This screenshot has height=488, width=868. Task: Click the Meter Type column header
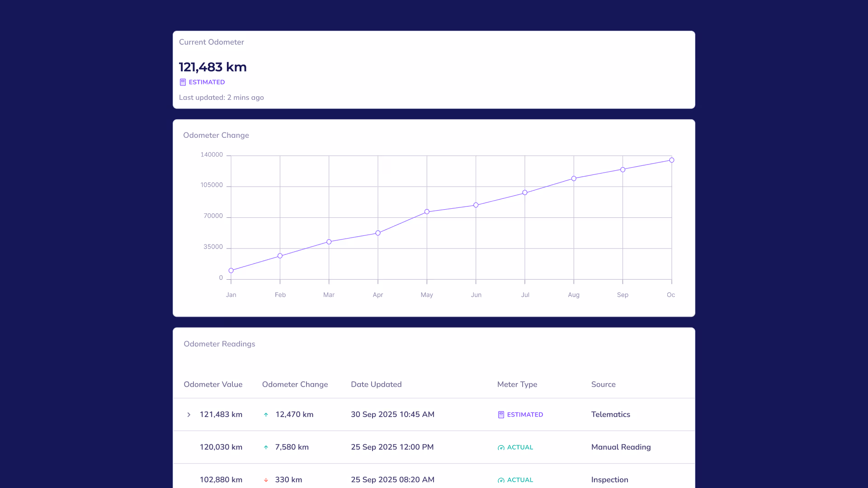click(517, 385)
